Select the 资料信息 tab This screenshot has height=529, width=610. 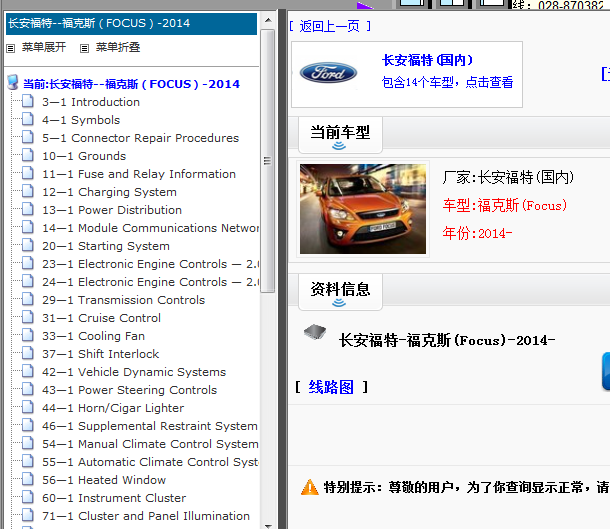point(340,292)
